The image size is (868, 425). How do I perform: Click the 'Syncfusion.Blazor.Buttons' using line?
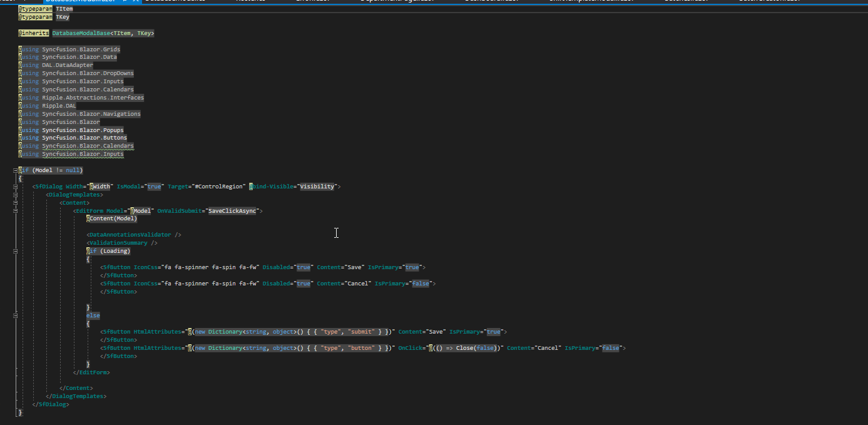73,138
